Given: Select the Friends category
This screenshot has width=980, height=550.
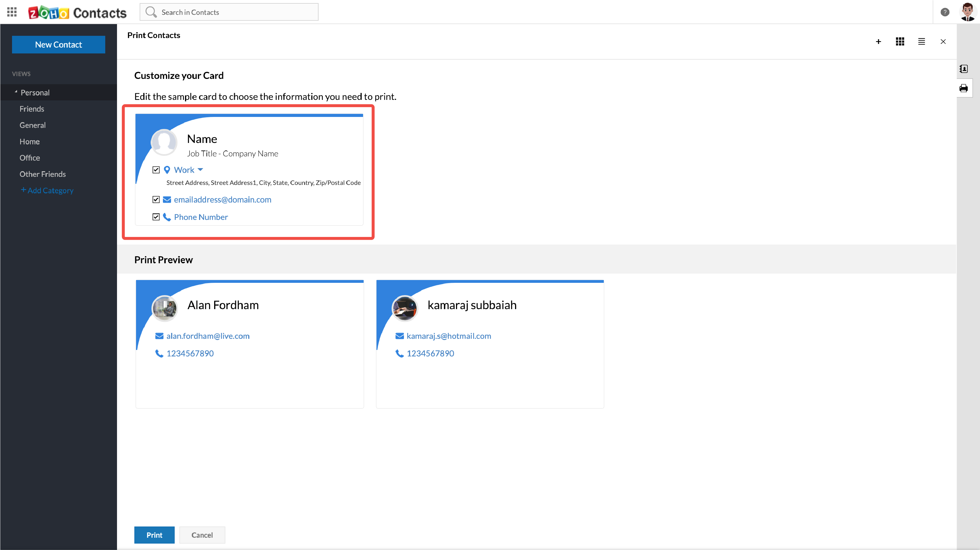Looking at the screenshot, I should coord(32,109).
